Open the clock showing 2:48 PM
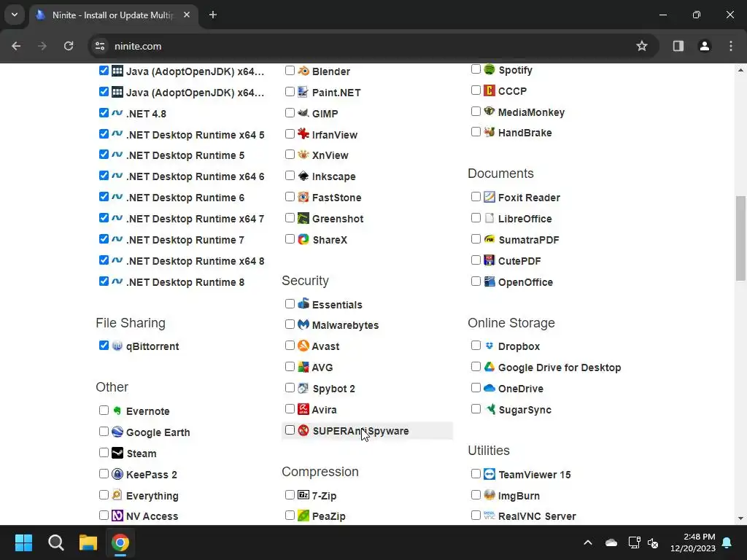 [x=693, y=542]
